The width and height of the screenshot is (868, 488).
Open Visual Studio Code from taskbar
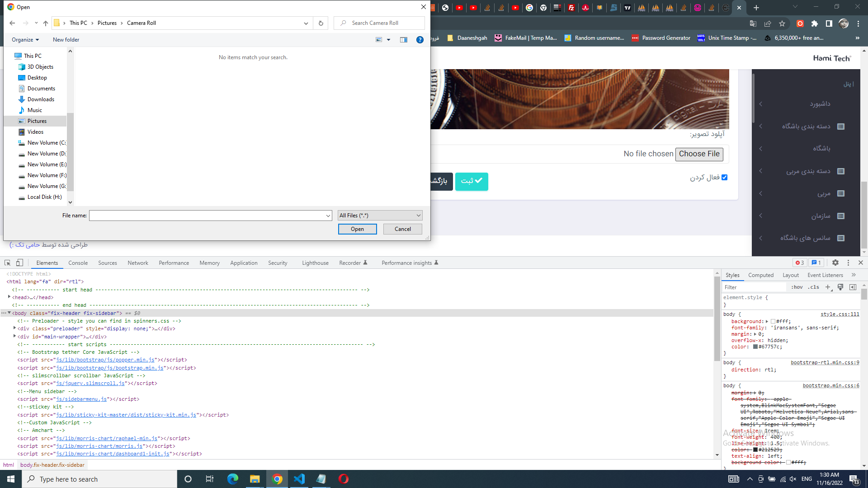(x=299, y=479)
